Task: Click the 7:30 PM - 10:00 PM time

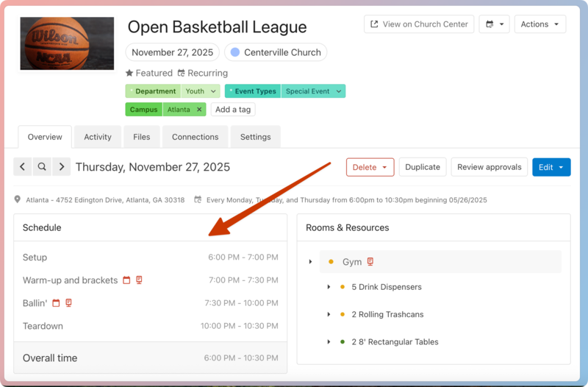Action: 242,303
